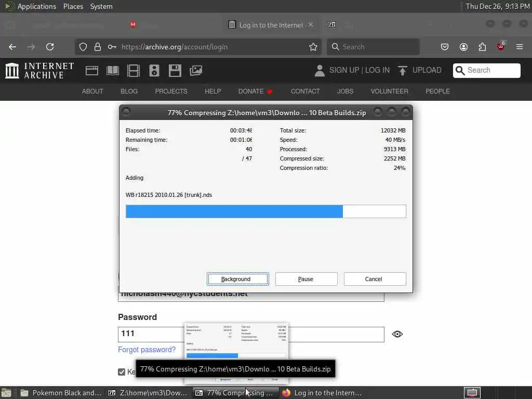Image resolution: width=532 pixels, height=399 pixels.
Task: Cancel the 7-Zip compression
Action: (375, 279)
